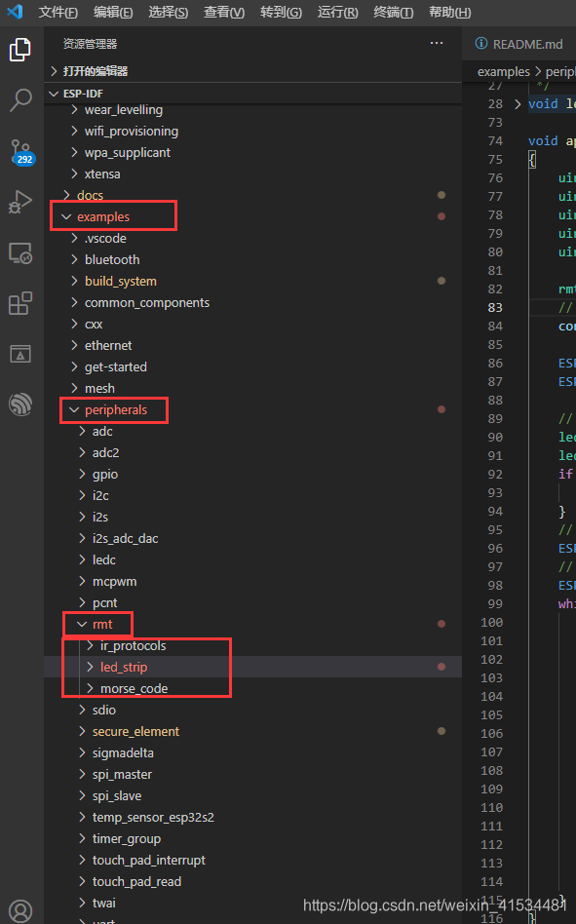This screenshot has height=924, width=576.
Task: Expand the i2c folder
Action: click(253, 495)
